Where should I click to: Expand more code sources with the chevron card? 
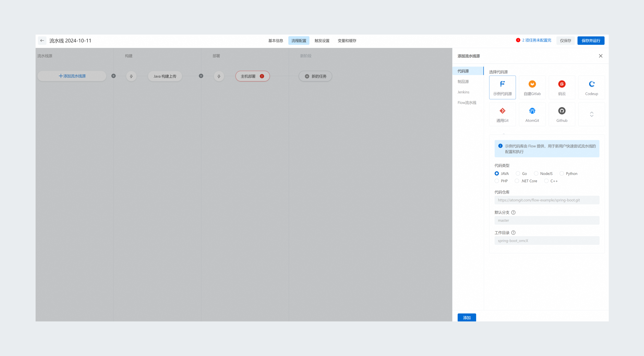click(591, 114)
